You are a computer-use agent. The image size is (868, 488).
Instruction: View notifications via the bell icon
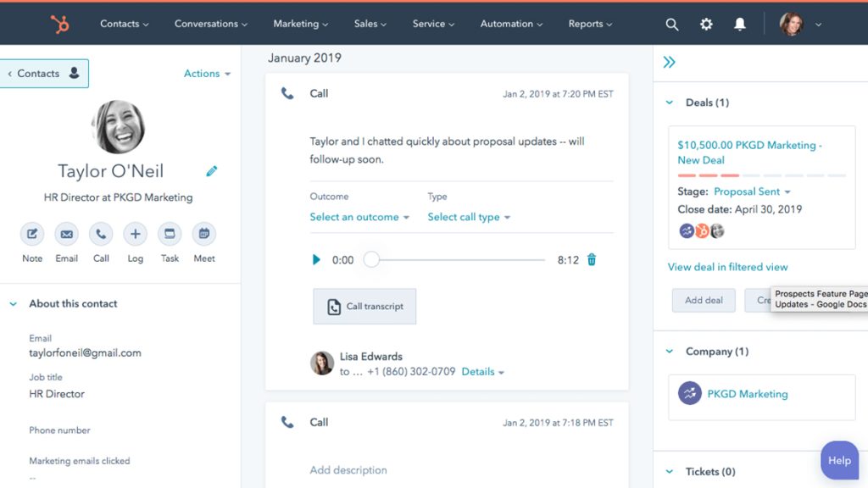tap(739, 24)
